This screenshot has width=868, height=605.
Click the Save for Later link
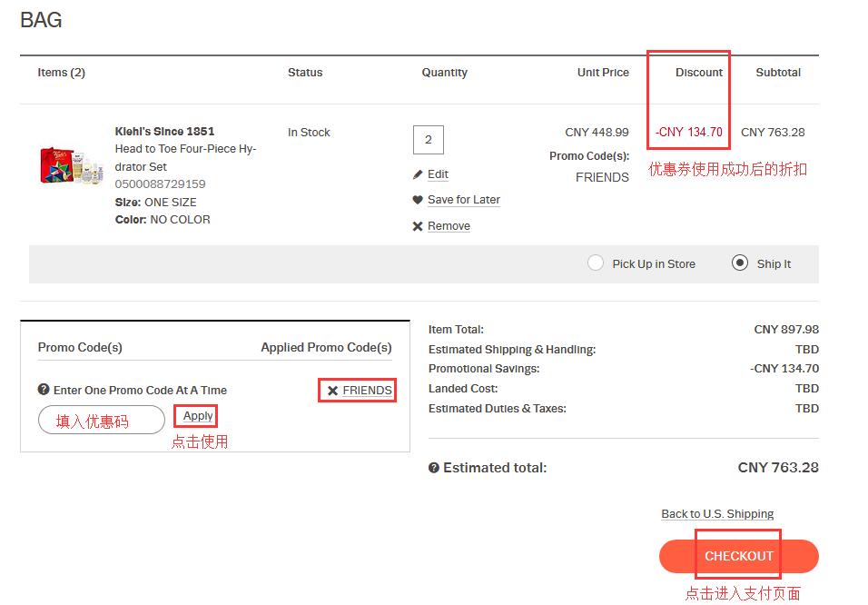pos(464,200)
